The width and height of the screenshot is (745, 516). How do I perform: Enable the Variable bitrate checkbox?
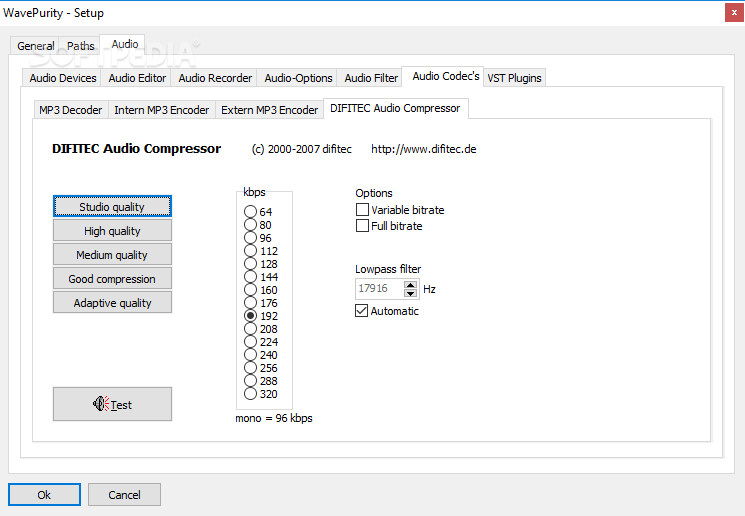coord(362,210)
